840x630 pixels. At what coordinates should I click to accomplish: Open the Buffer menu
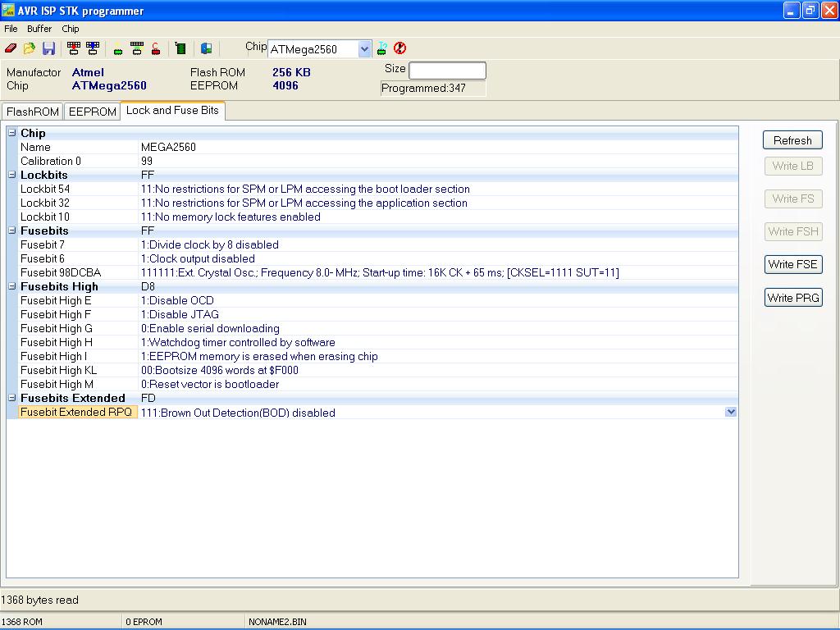[39, 29]
